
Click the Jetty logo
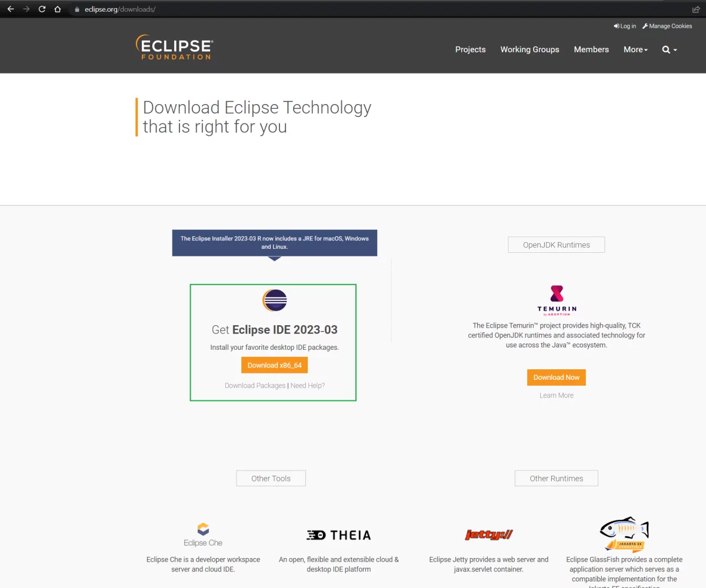(x=488, y=534)
